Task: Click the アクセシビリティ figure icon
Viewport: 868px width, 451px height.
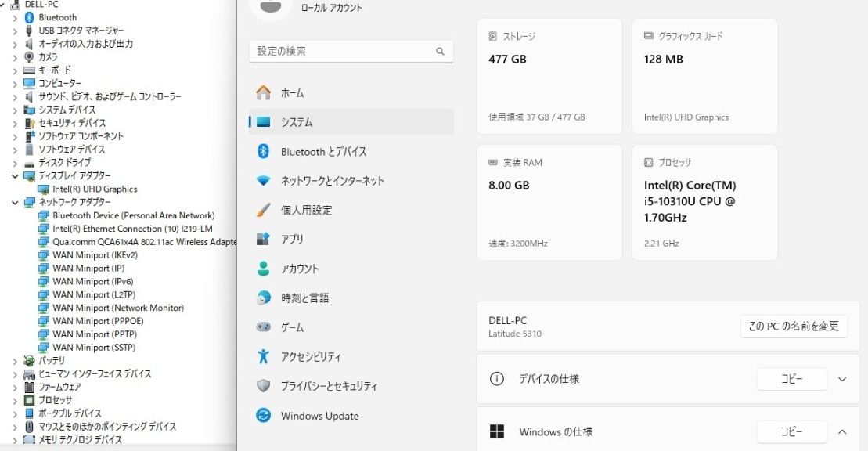Action: [264, 356]
